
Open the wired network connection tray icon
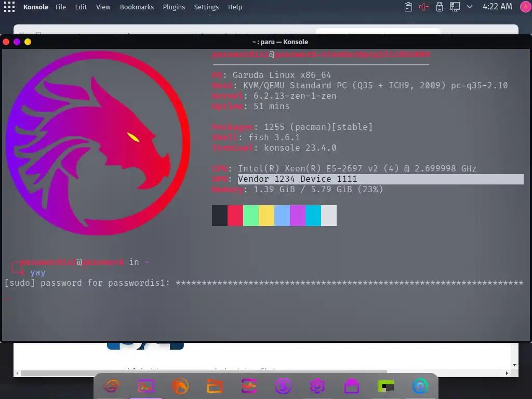[455, 7]
